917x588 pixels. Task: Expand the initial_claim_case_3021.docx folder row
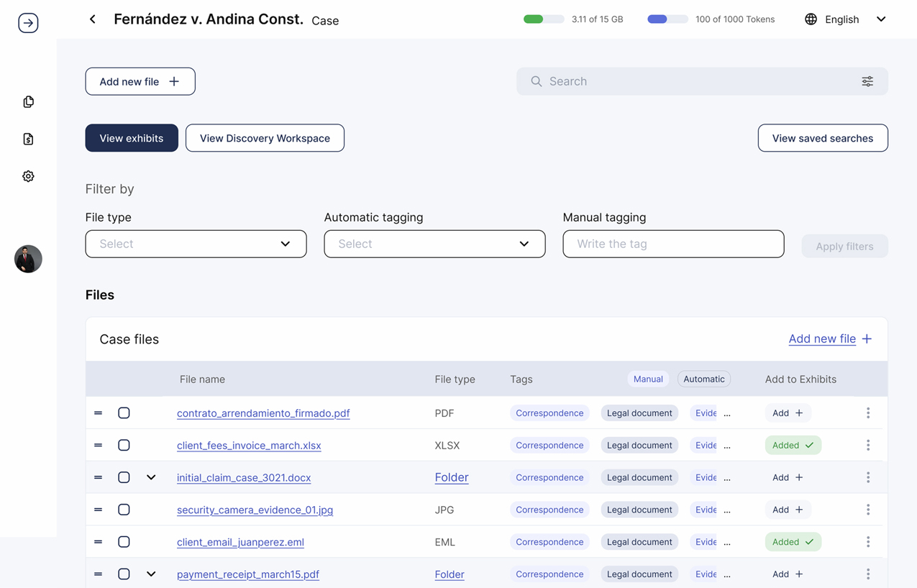(151, 477)
